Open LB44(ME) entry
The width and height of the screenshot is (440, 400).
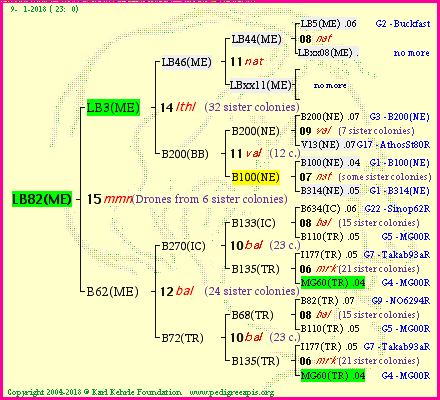[257, 39]
